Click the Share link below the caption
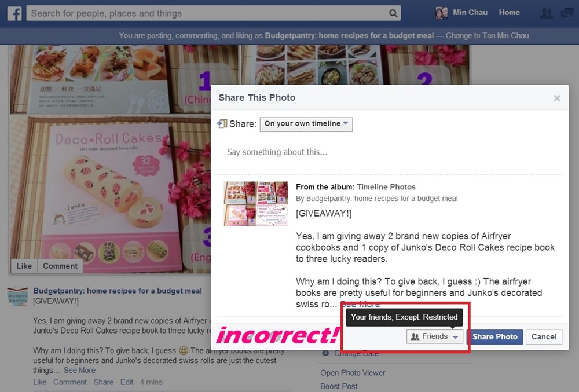 (104, 382)
